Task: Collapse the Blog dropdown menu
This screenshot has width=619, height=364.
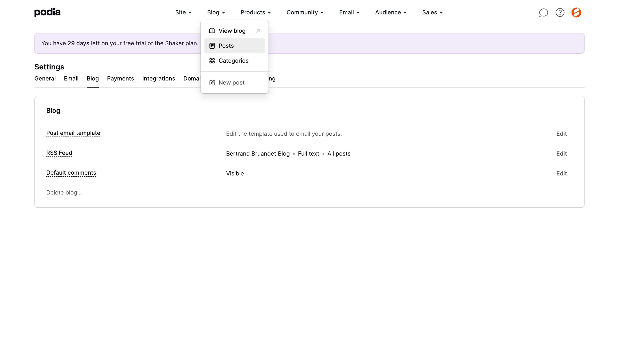Action: pyautogui.click(x=216, y=12)
